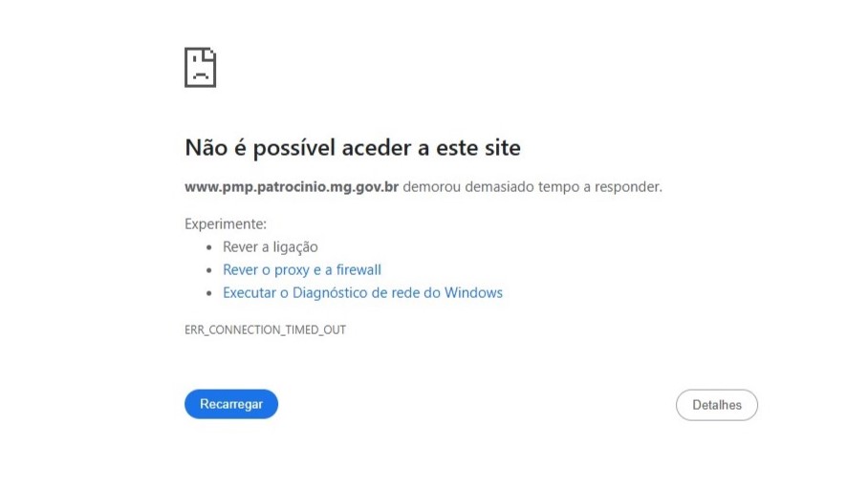Click the demorou demasiado tempo a responder text
868x488 pixels.
pos(532,187)
